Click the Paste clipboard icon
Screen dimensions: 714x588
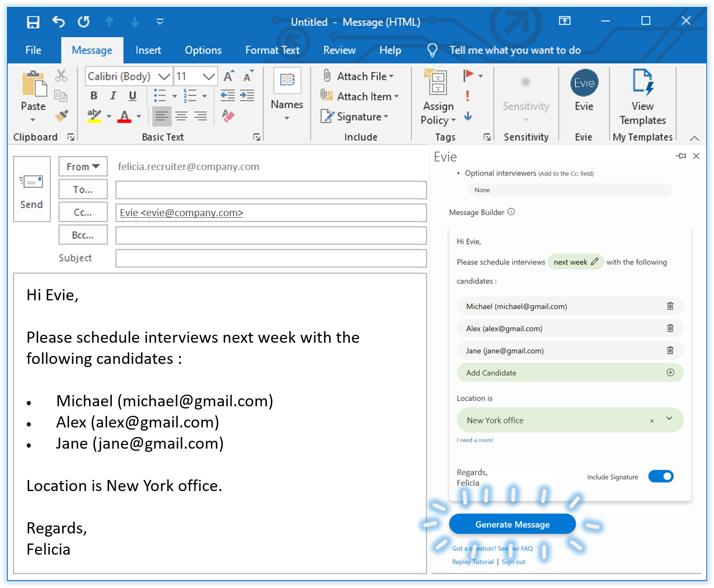[x=33, y=84]
